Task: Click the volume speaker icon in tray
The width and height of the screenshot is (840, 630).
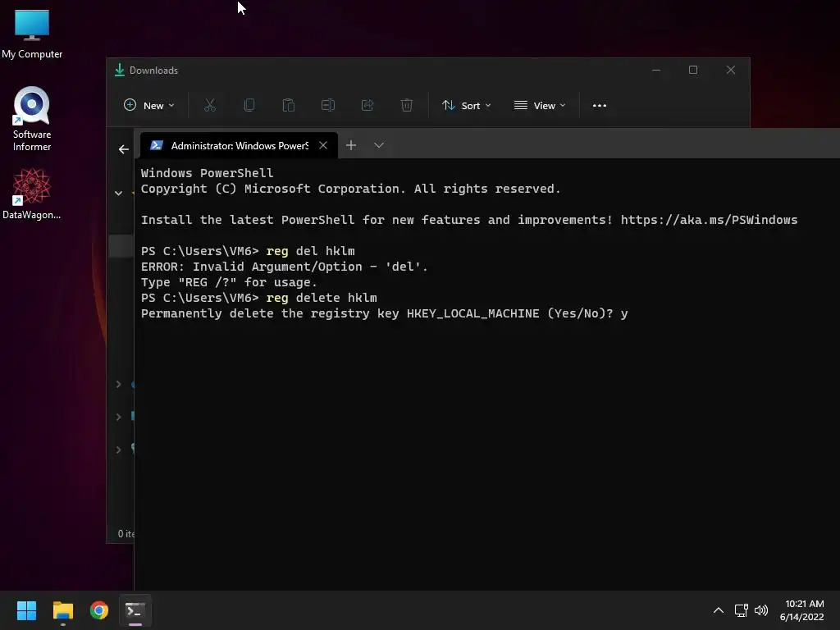Action: click(x=761, y=610)
